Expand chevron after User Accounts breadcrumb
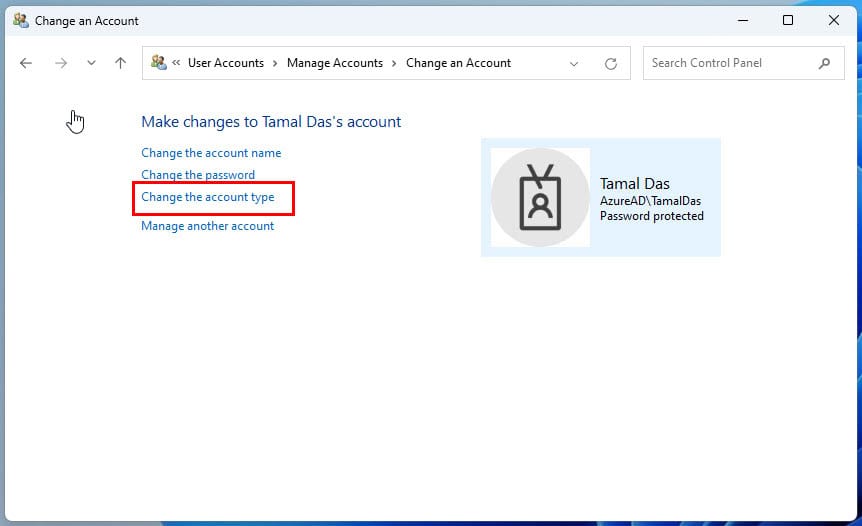 (275, 63)
